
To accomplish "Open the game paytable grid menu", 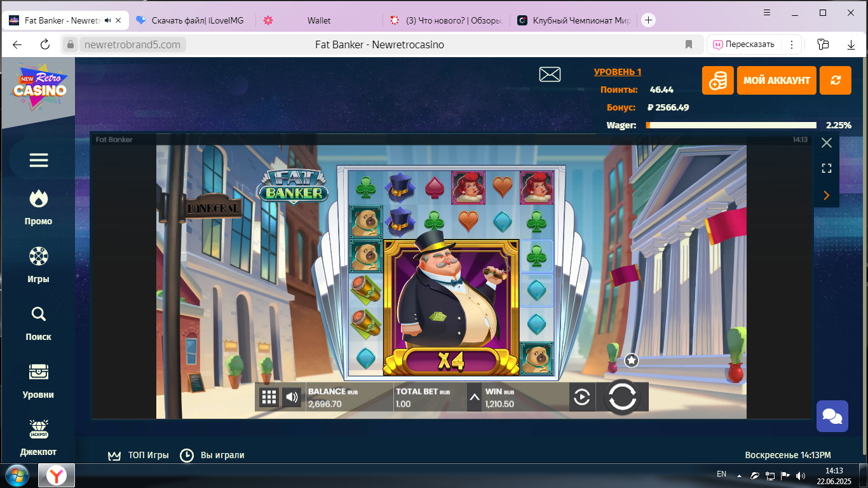I will (x=269, y=398).
